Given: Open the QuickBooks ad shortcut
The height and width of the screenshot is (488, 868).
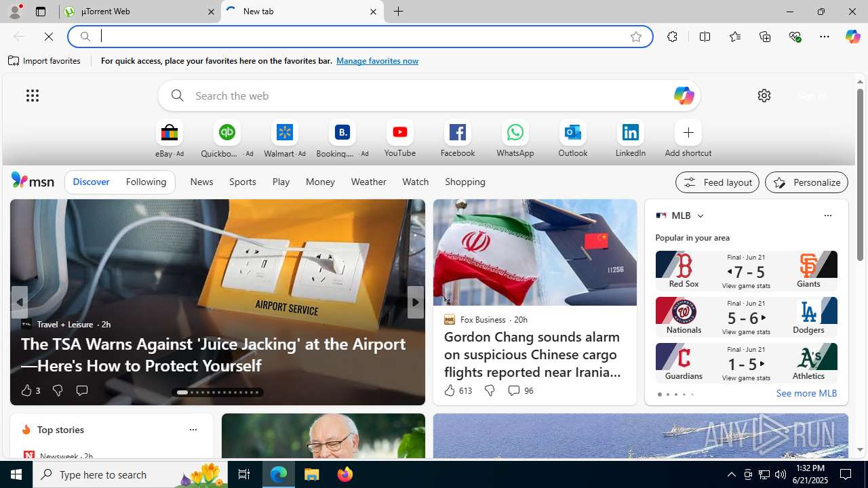Looking at the screenshot, I should [x=227, y=139].
